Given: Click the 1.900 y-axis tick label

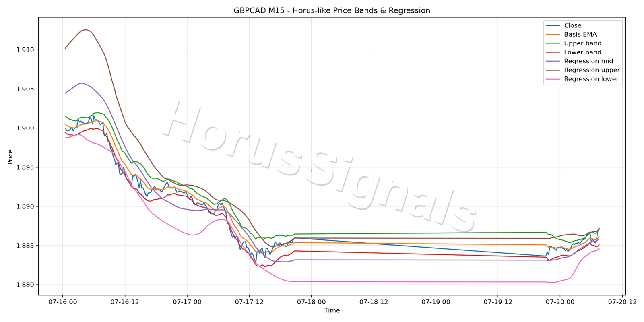Looking at the screenshot, I should coord(25,128).
